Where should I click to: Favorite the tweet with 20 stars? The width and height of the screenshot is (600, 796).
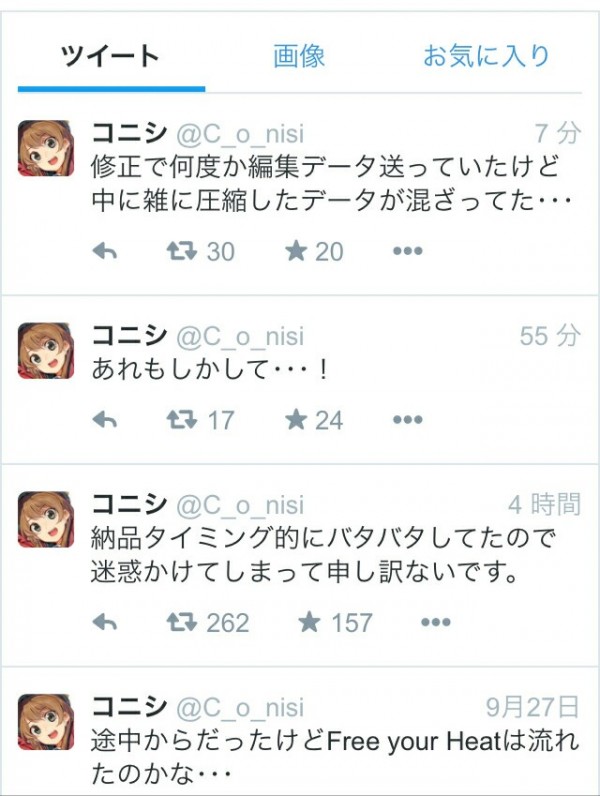coord(295,252)
